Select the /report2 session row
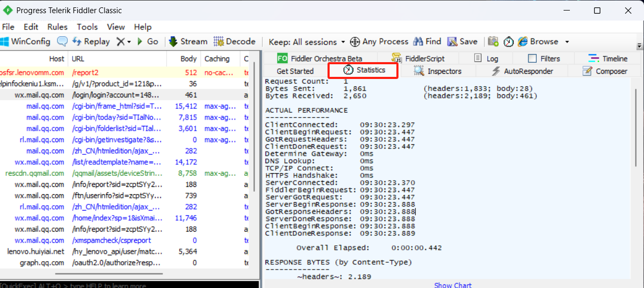 point(125,73)
